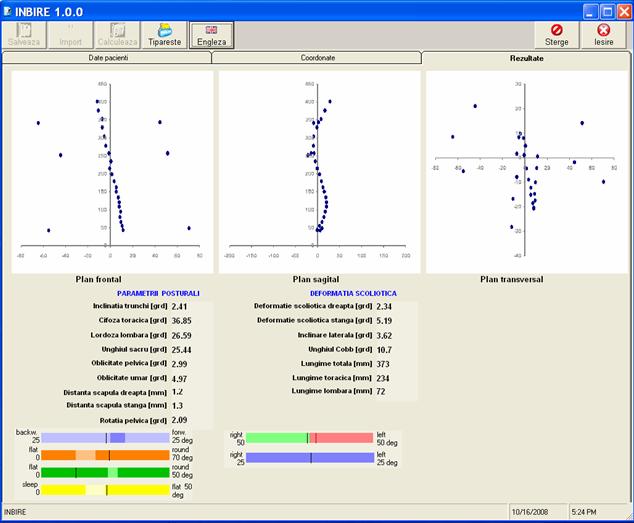Open the Date pacienti tab
The image size is (634, 523).
(108, 59)
